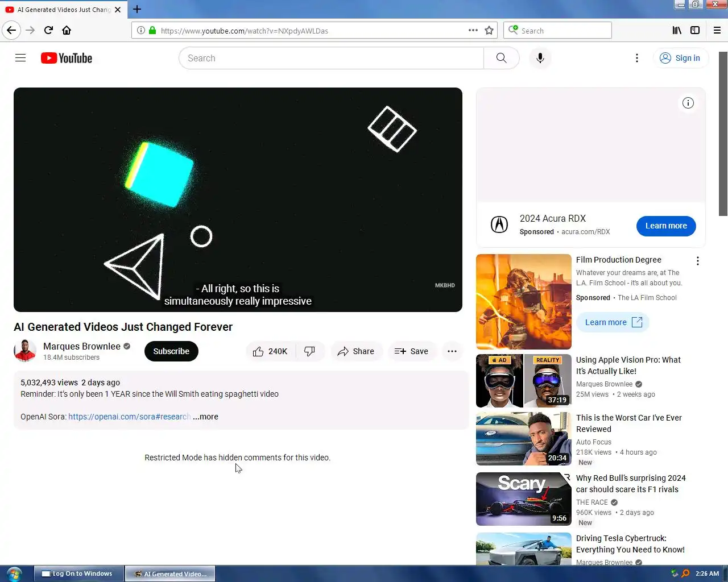The width and height of the screenshot is (728, 582).
Task: Switch to AI Generated Video taskbar item
Action: 170,573
